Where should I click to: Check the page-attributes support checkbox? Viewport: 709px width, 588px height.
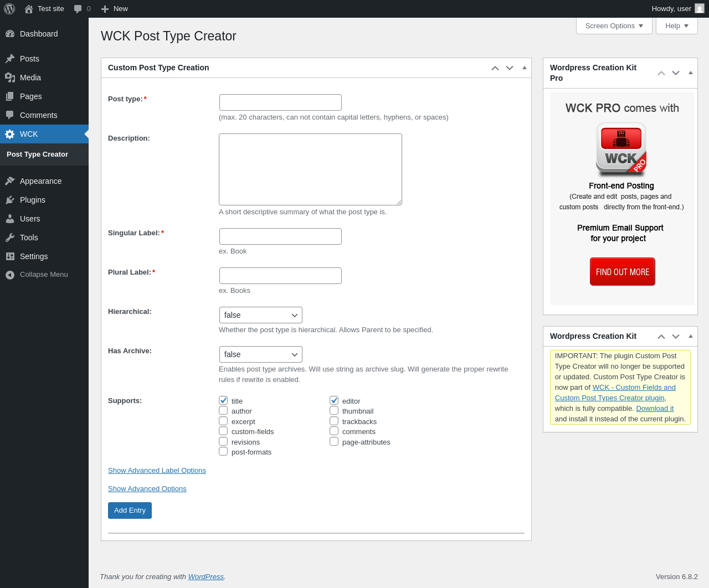[334, 441]
